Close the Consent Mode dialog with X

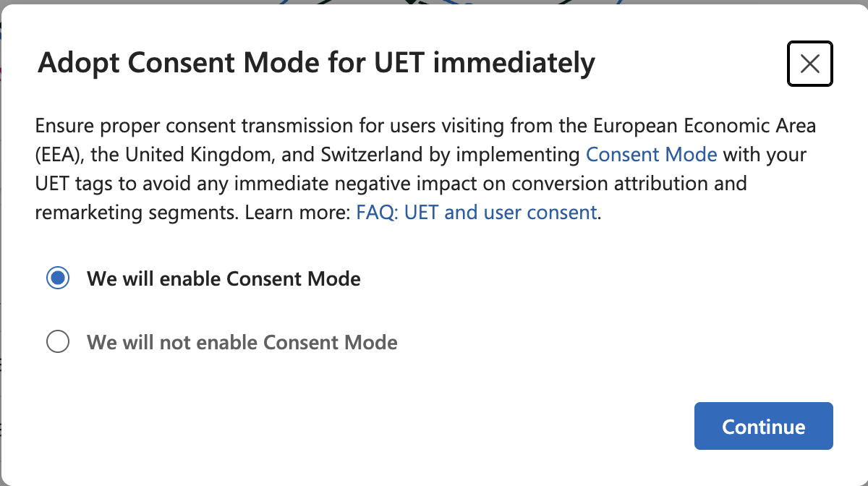(x=809, y=64)
